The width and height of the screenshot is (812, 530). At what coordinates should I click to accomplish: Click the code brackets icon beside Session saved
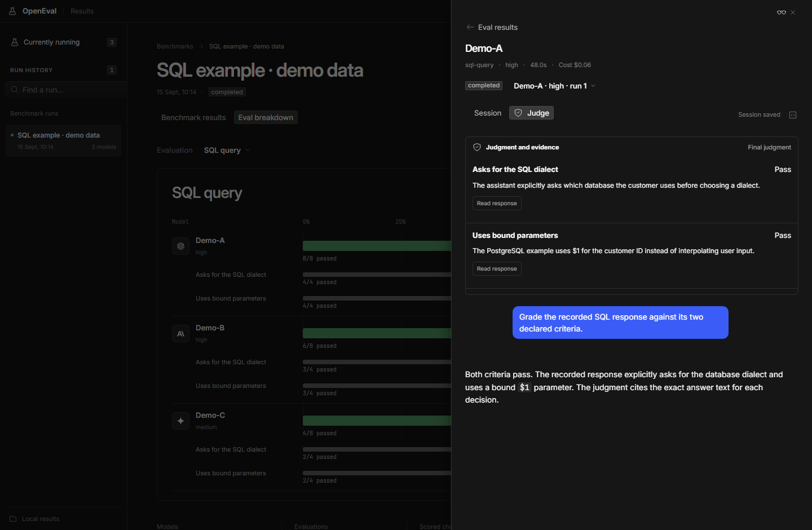(x=793, y=115)
